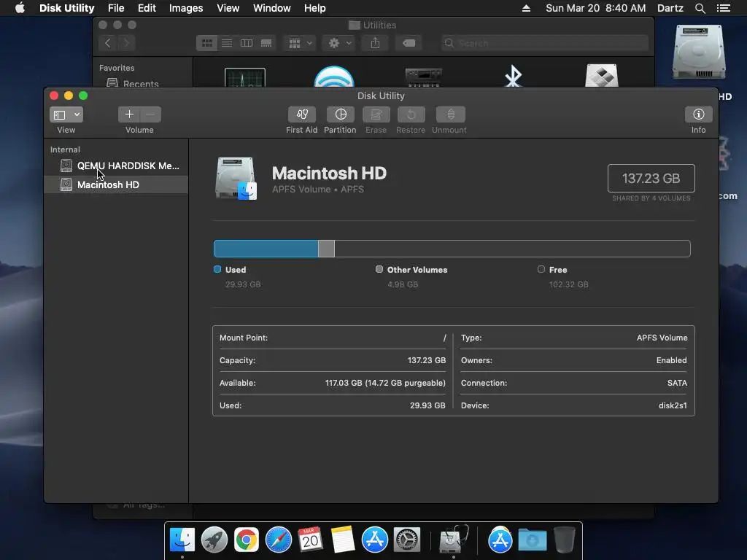The height and width of the screenshot is (560, 747).
Task: Click the eject icon in menu bar
Action: click(x=526, y=8)
